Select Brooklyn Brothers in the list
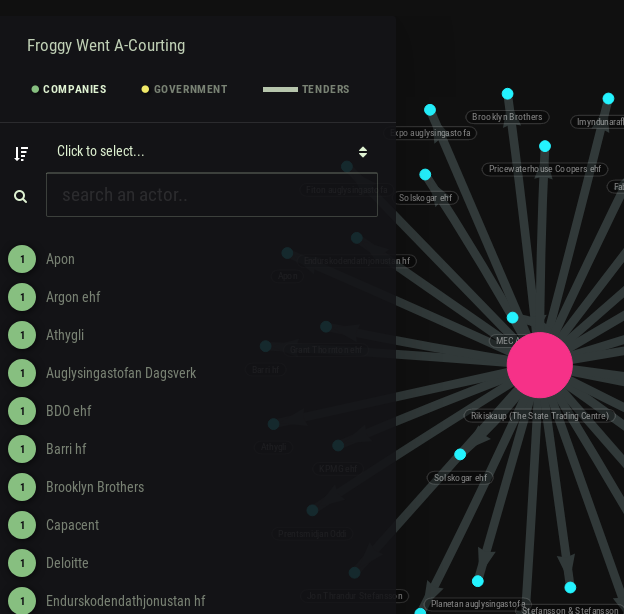 tap(95, 487)
